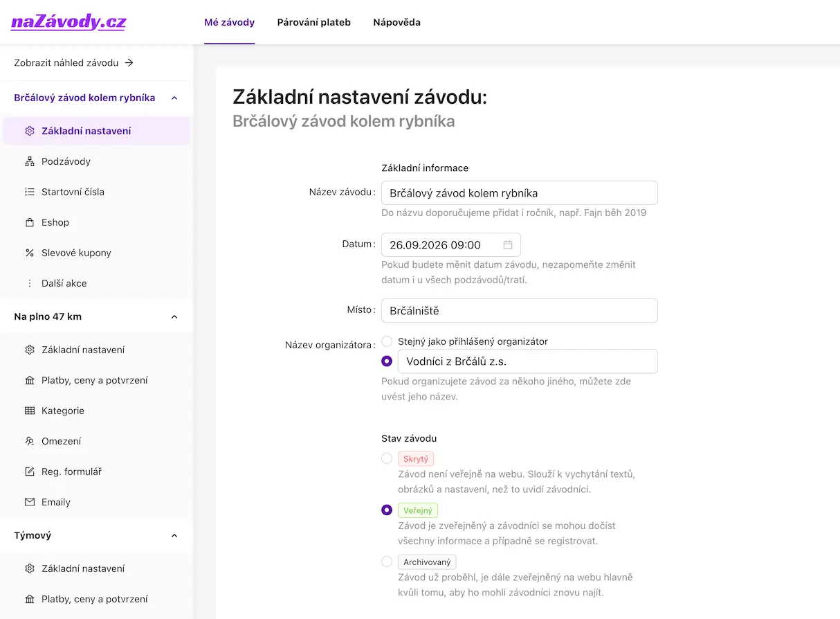Open Zobrazit náhled závodu preview link
The image size is (840, 619).
(71, 62)
